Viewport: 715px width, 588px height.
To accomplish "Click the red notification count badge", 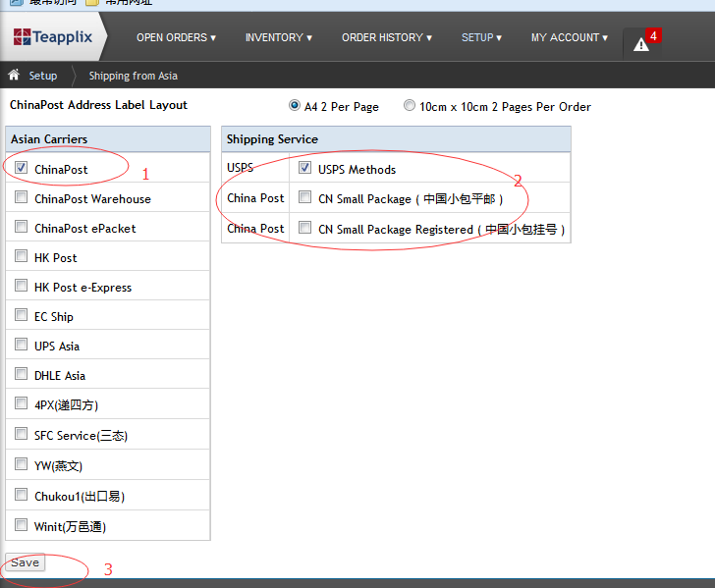I will coord(653,35).
